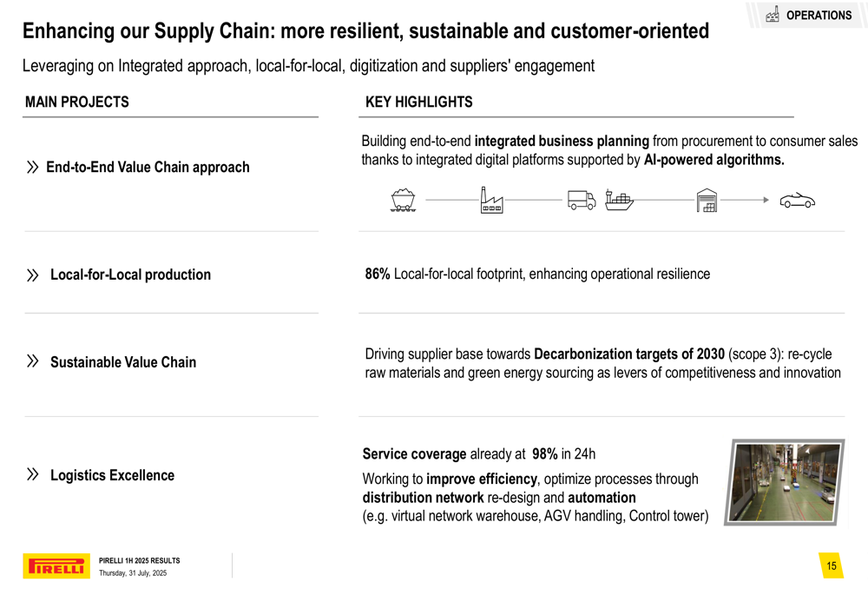The width and height of the screenshot is (868, 595).
Task: Click the raw materials mining cart icon
Action: (403, 201)
